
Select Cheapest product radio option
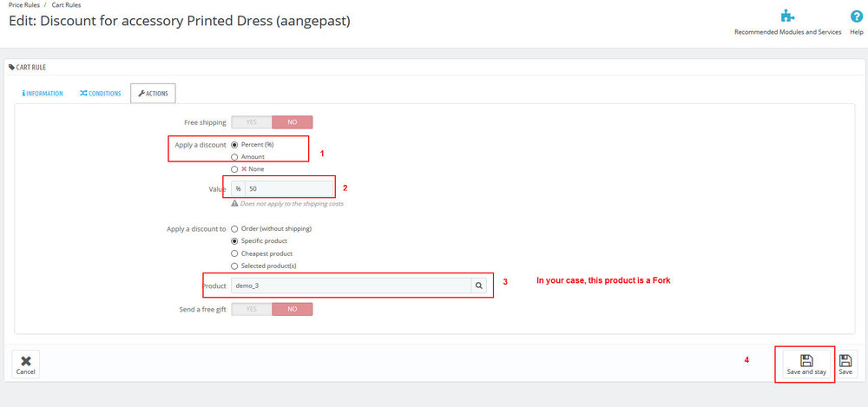pyautogui.click(x=234, y=253)
